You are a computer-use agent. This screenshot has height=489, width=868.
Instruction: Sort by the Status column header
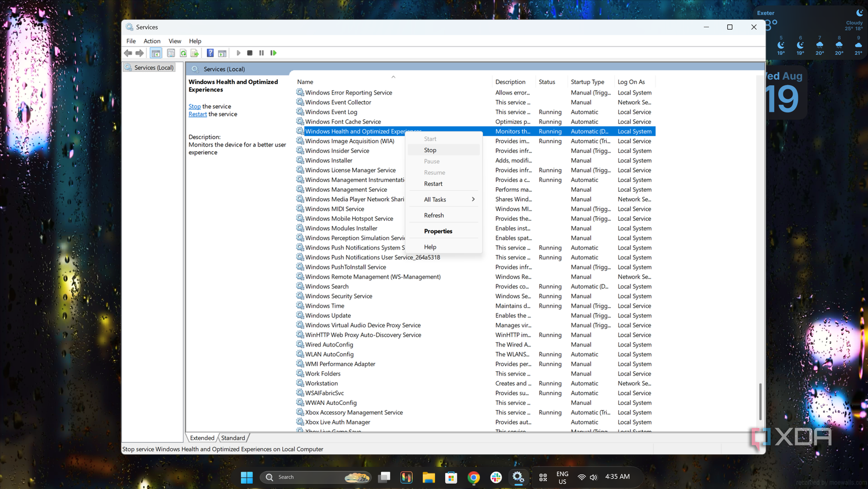coord(552,82)
